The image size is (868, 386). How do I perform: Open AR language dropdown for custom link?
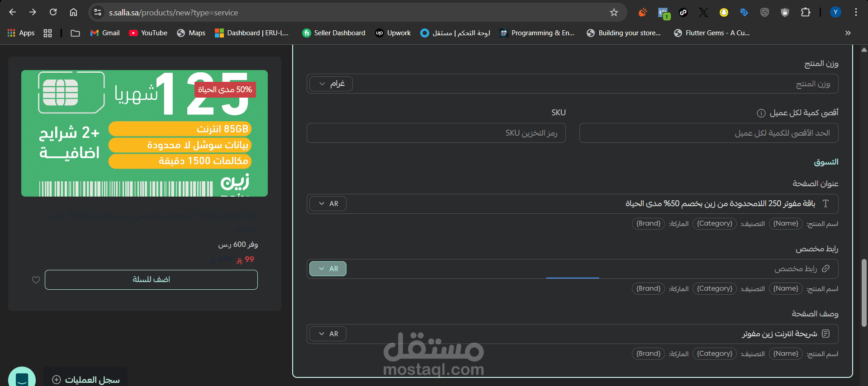pyautogui.click(x=328, y=269)
